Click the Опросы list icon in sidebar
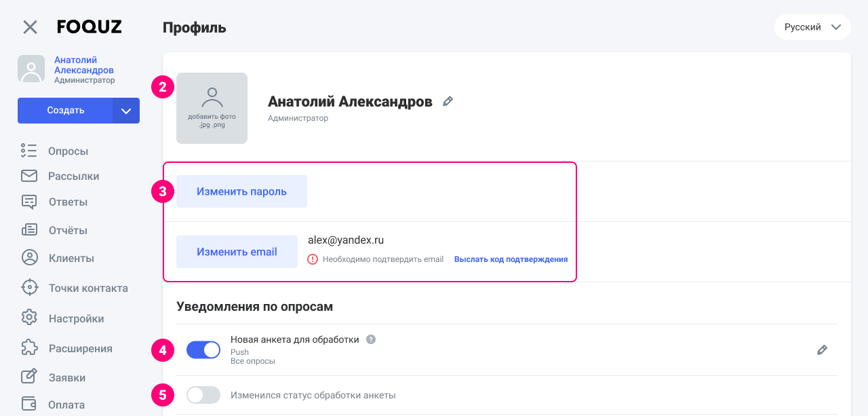The height and width of the screenshot is (416, 868). point(28,151)
